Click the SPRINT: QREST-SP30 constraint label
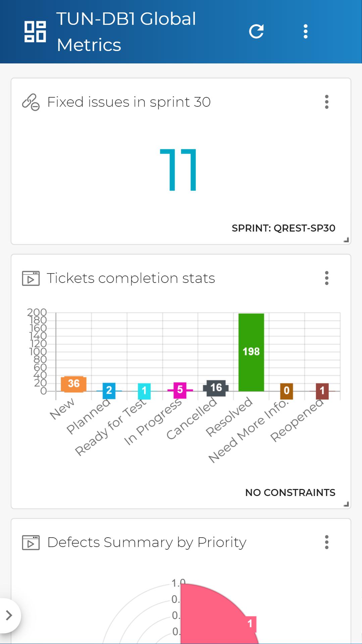362x644 pixels. 283,228
